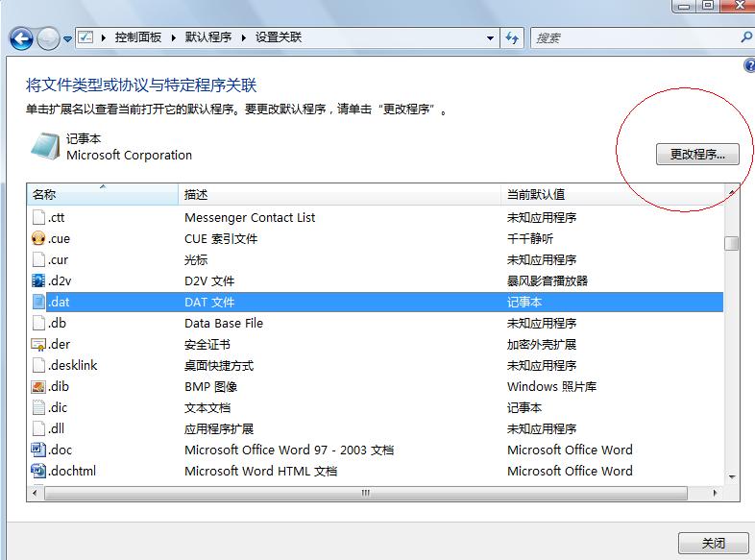Click the vertical scrollbar up arrow

tap(732, 191)
